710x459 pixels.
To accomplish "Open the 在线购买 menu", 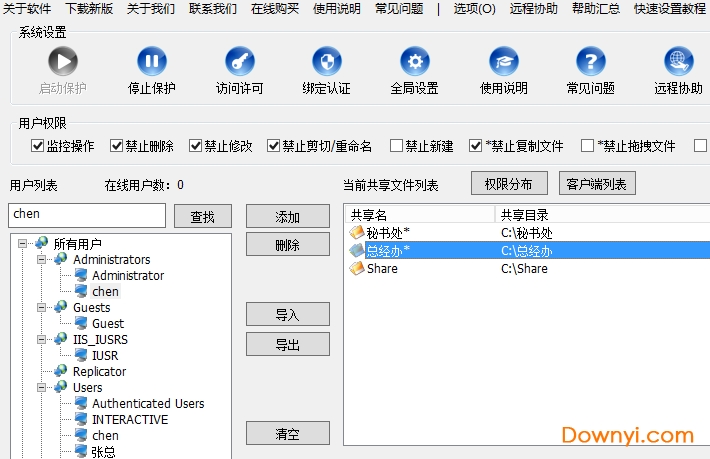I will 275,9.
